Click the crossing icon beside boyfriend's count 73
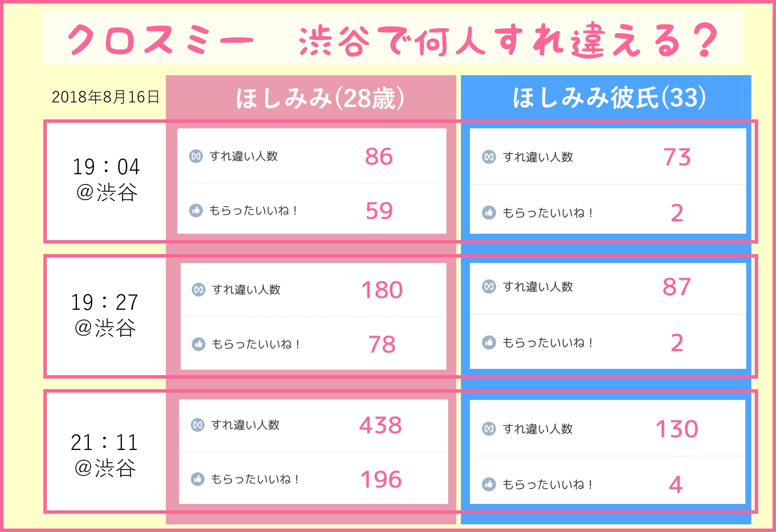Screen dimensions: 776x532 point(489,157)
